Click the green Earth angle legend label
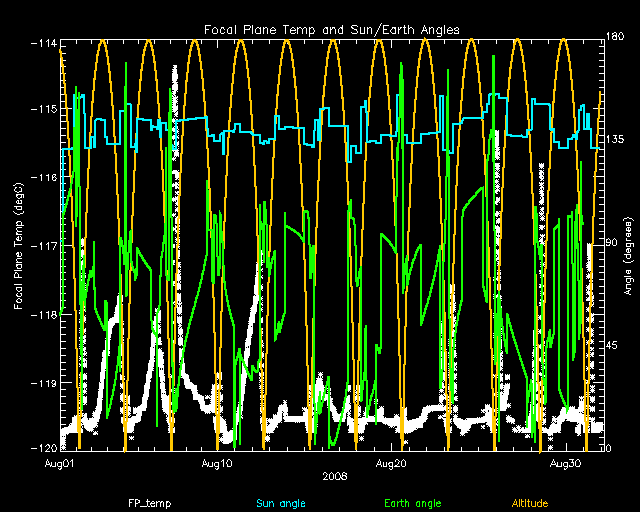640x512 pixels. (x=412, y=503)
